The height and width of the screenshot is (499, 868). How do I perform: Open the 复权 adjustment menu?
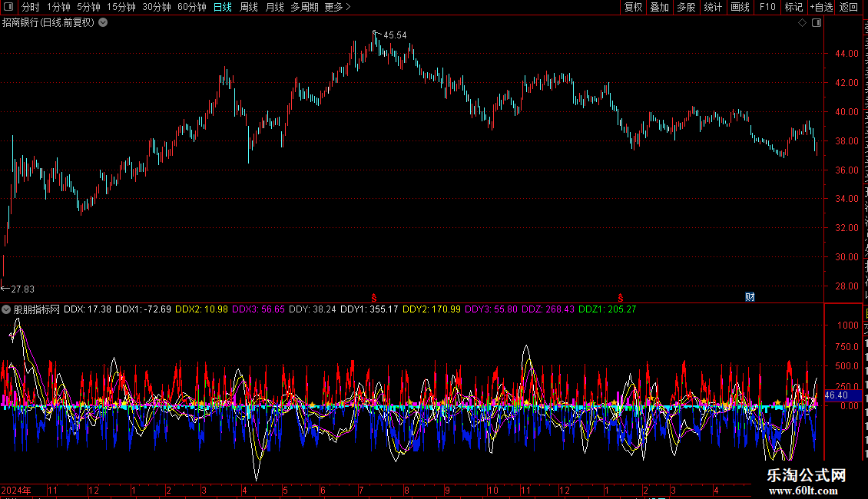[633, 7]
